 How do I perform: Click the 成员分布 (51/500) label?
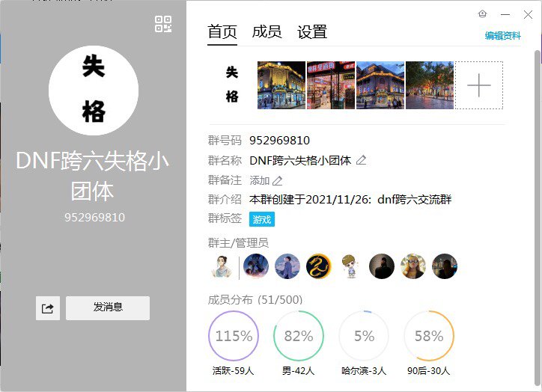255,300
